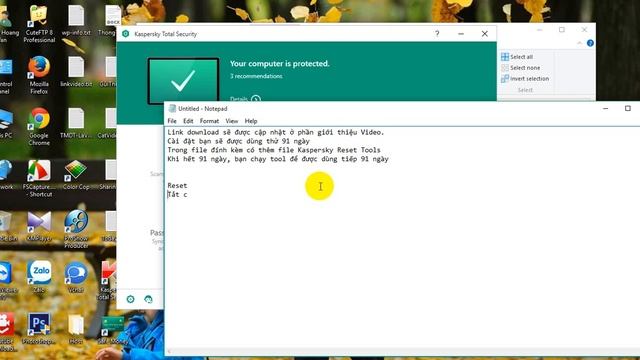Screen dimensions: 640x360
Task: Open Color Cop desktop shortcut
Action: point(76,175)
